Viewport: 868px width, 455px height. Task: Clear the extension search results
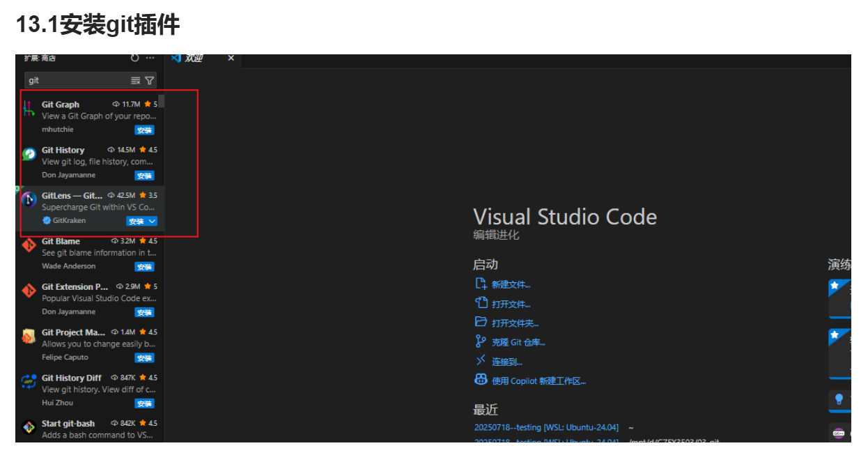click(136, 81)
